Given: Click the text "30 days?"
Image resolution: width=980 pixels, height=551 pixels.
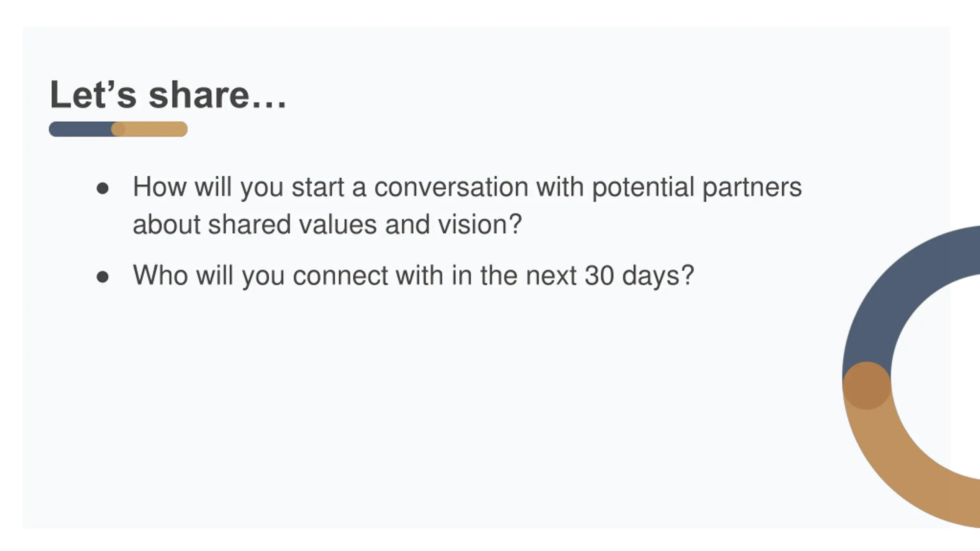Looking at the screenshot, I should tap(639, 276).
